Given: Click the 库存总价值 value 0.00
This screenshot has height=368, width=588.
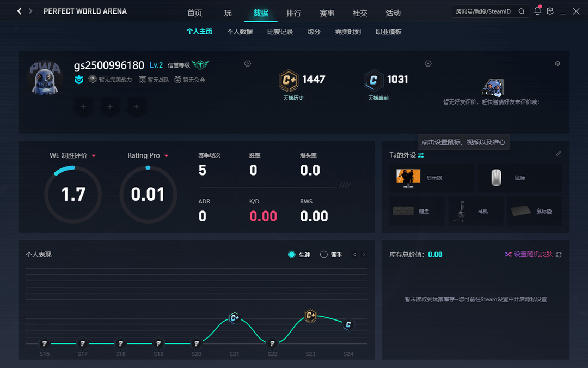Looking at the screenshot, I should point(435,255).
